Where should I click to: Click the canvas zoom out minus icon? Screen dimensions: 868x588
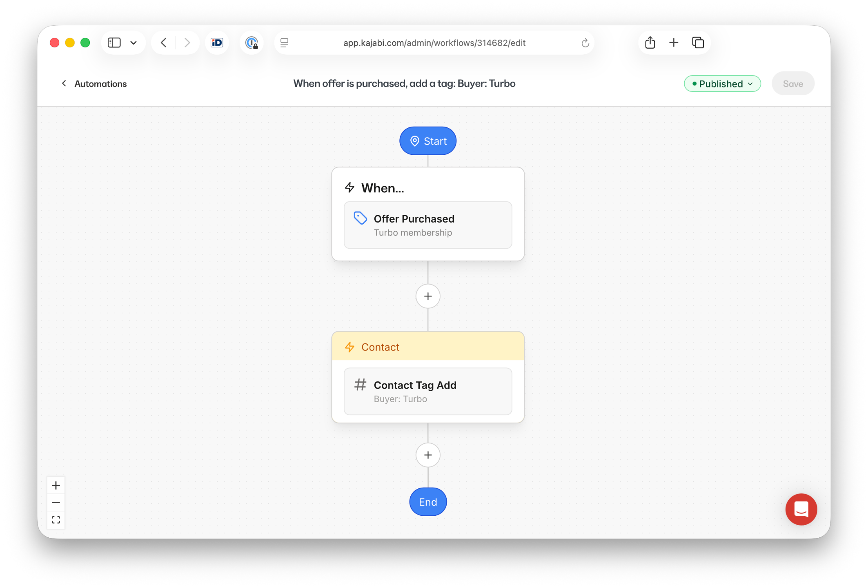[x=56, y=503]
